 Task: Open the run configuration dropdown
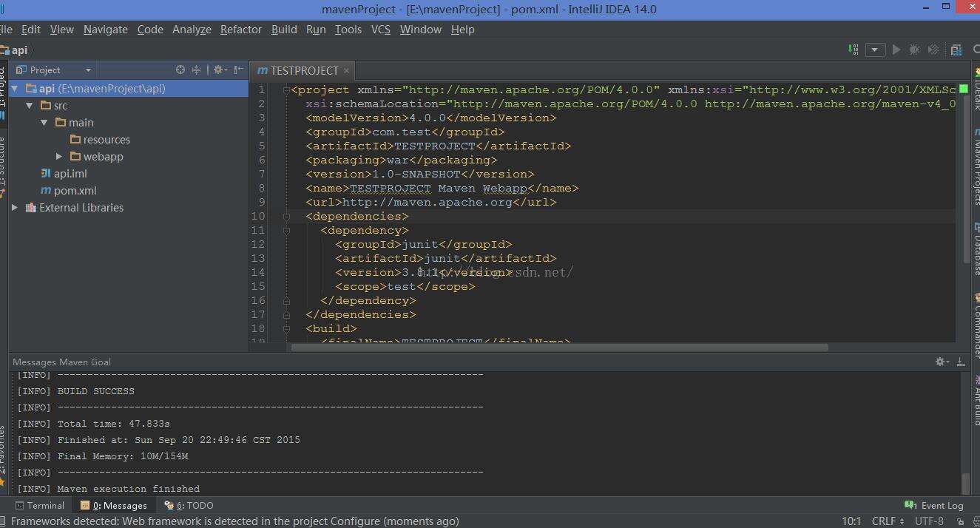point(875,50)
